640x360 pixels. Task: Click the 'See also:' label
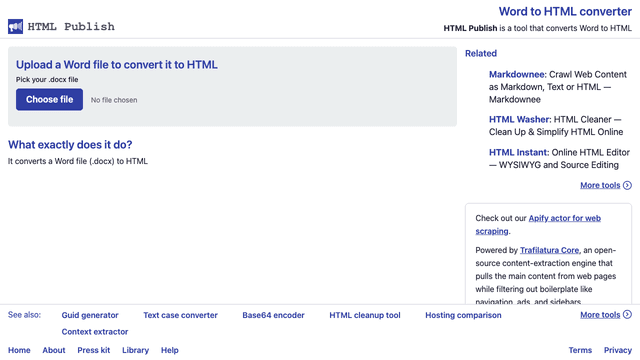(x=24, y=315)
